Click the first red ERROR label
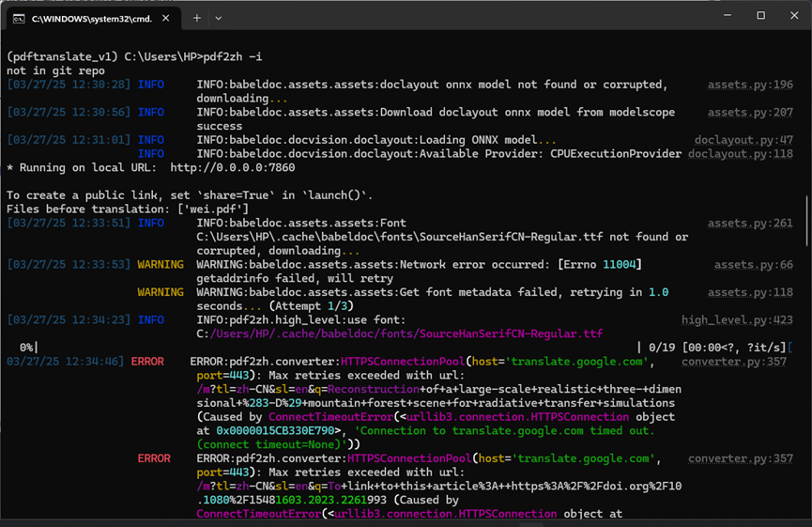Screen dimensions: 812x527 coord(147,361)
